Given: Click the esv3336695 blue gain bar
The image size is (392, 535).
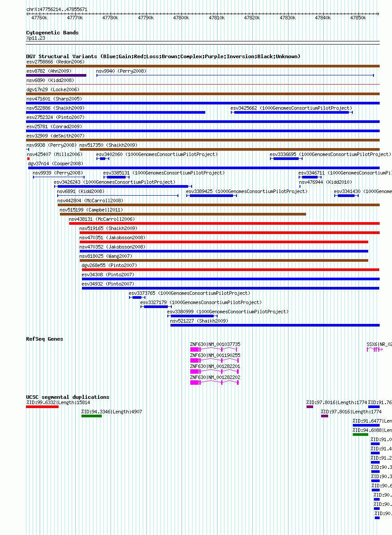Looking at the screenshot, I should (x=286, y=159).
